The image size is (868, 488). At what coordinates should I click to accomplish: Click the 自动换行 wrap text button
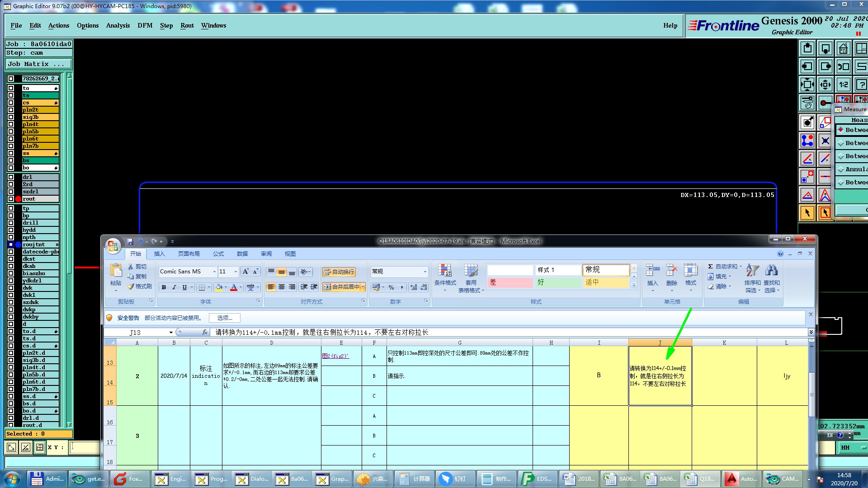[339, 272]
